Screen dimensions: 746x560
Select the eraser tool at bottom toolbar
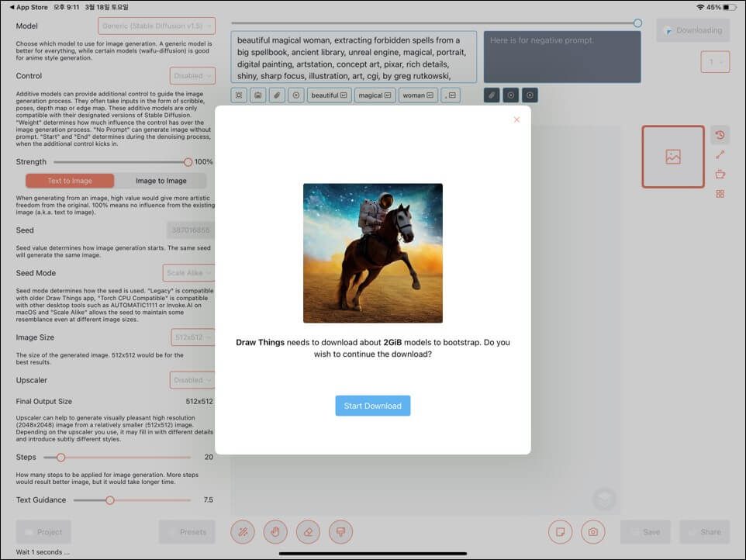[308, 532]
